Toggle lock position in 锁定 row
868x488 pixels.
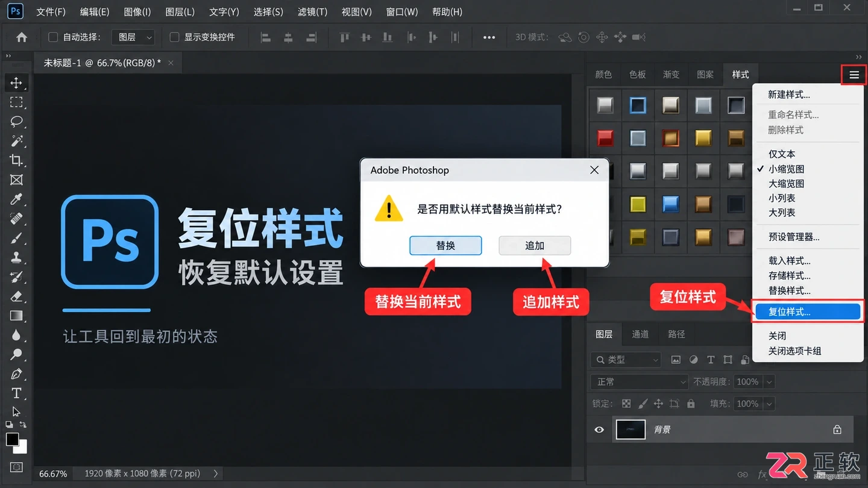click(x=658, y=404)
